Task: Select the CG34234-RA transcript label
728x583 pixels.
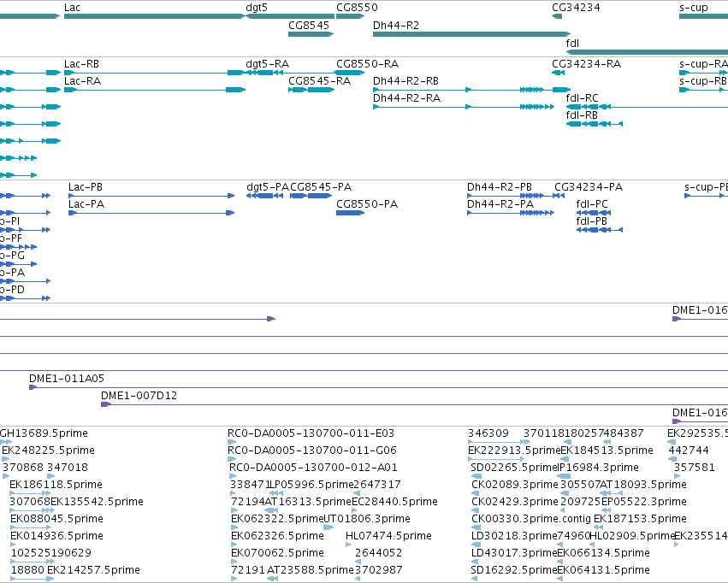Action: click(586, 64)
